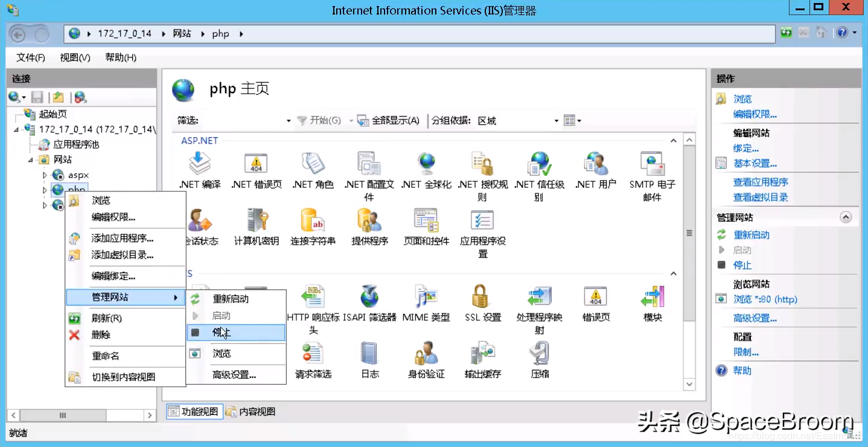Open the .NET 授权规则 feature icon
The width and height of the screenshot is (868, 447).
coord(482,163)
